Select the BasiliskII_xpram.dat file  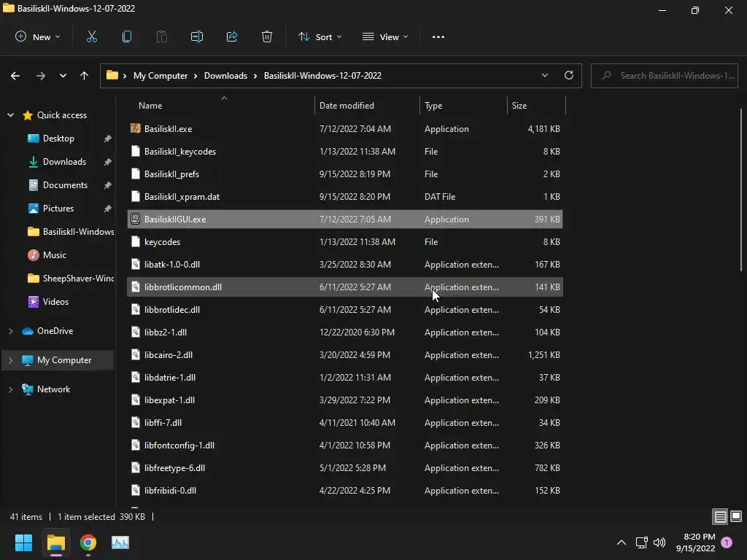(345, 196)
